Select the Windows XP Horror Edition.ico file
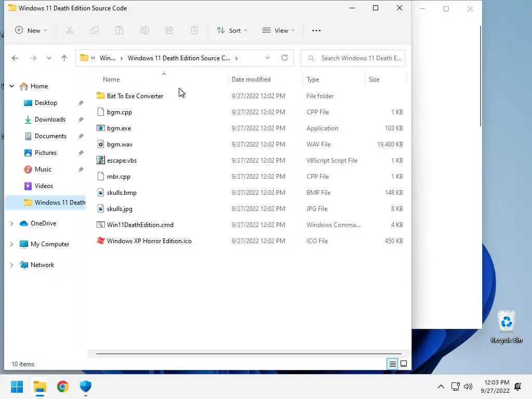This screenshot has height=399, width=532. pyautogui.click(x=149, y=241)
